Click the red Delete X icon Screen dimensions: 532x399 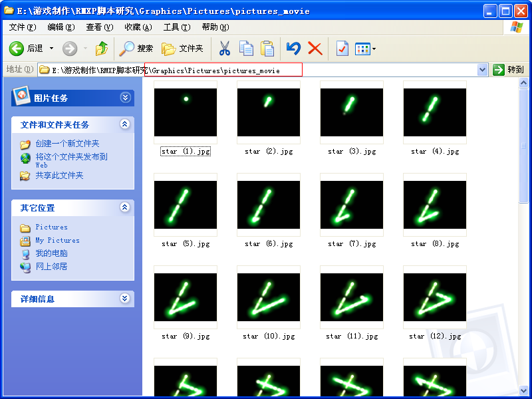[x=315, y=49]
